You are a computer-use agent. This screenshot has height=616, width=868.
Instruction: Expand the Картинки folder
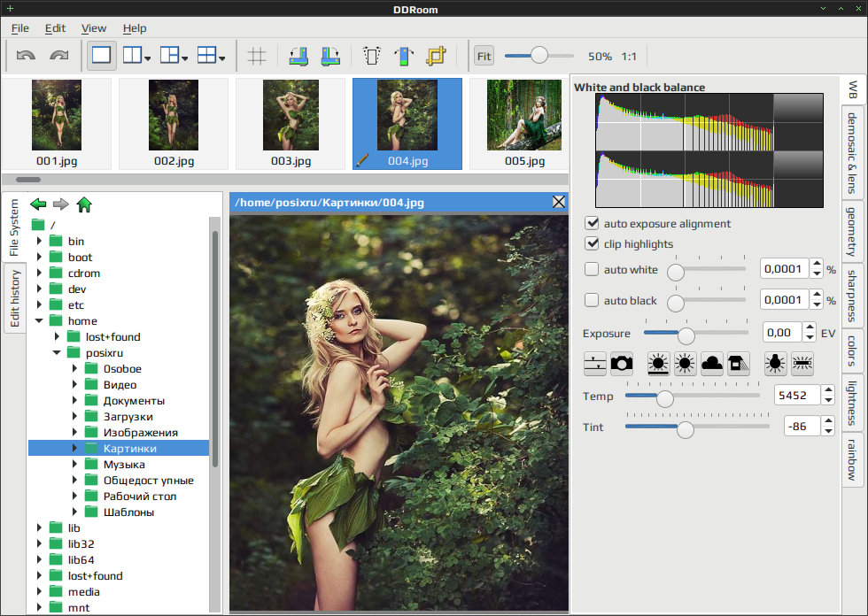(74, 448)
